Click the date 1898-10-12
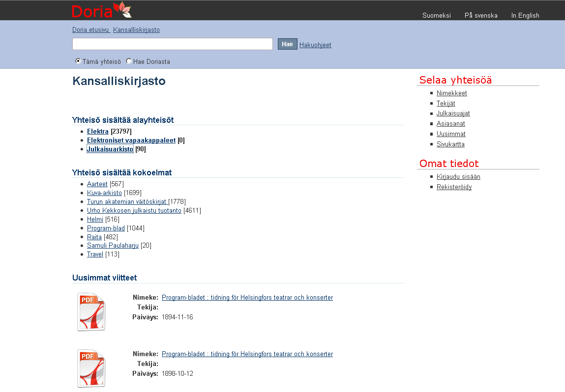This screenshot has height=392, width=565. coord(178,374)
